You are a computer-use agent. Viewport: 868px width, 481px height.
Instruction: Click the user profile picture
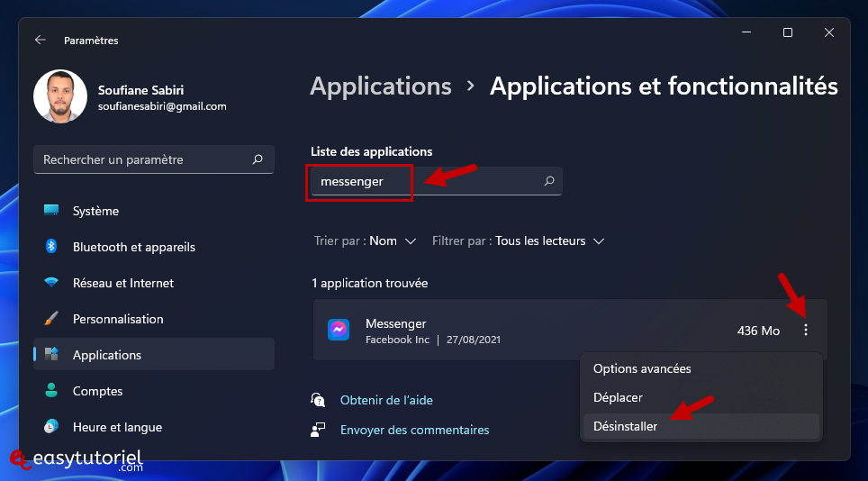(x=60, y=96)
